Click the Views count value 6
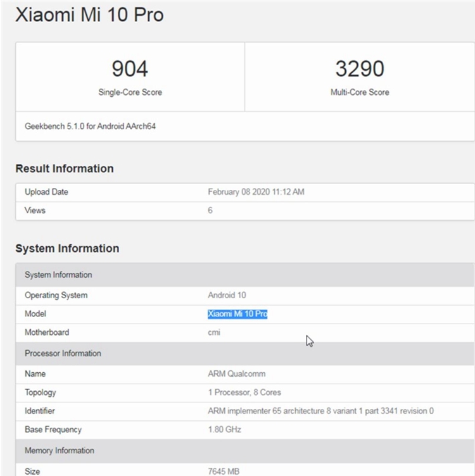Viewport: 475px width, 476px height. 210,210
